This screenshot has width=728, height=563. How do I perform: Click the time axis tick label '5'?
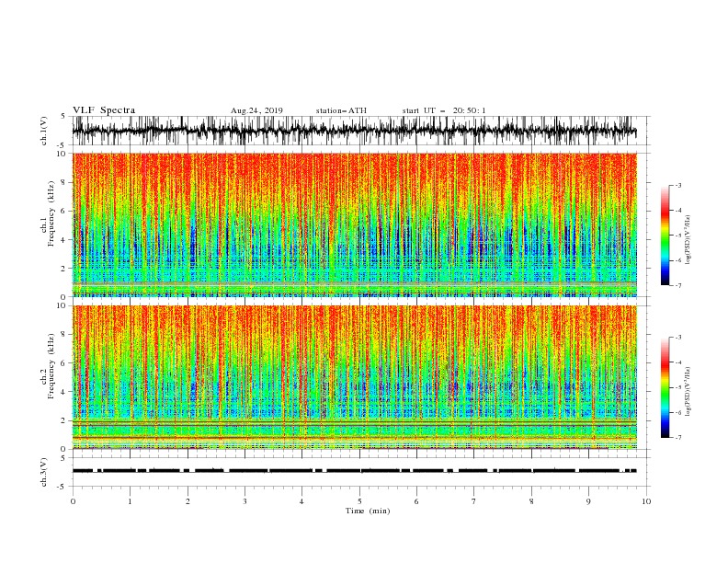pyautogui.click(x=359, y=501)
